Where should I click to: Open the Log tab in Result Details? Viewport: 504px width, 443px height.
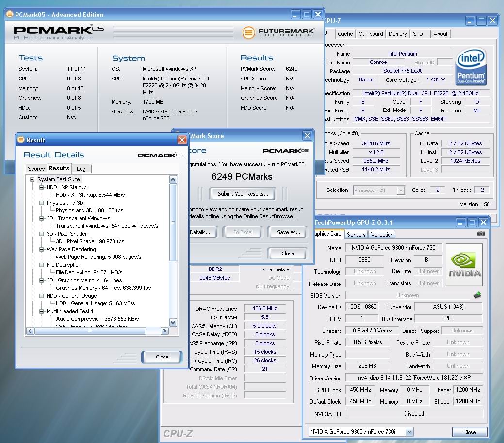pos(81,169)
